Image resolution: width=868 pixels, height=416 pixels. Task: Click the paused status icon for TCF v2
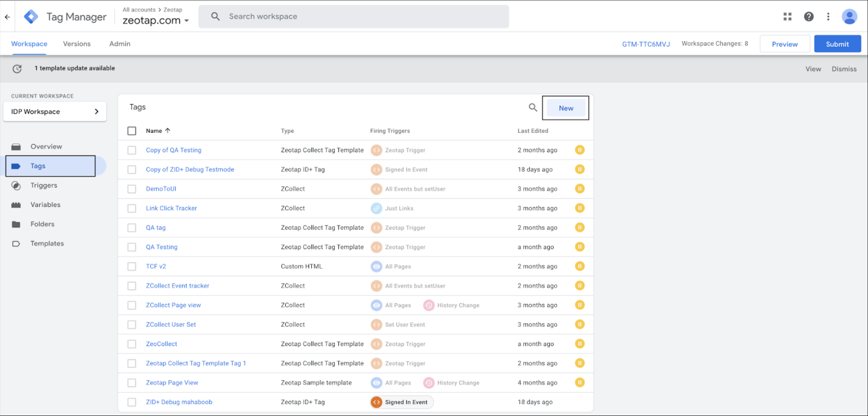[579, 266]
